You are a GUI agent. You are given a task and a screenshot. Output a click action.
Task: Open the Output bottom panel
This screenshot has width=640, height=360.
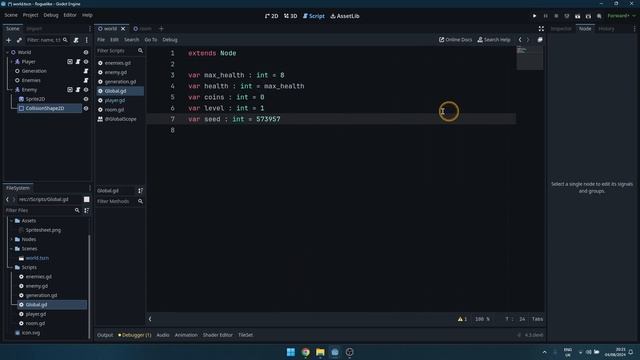coord(105,335)
